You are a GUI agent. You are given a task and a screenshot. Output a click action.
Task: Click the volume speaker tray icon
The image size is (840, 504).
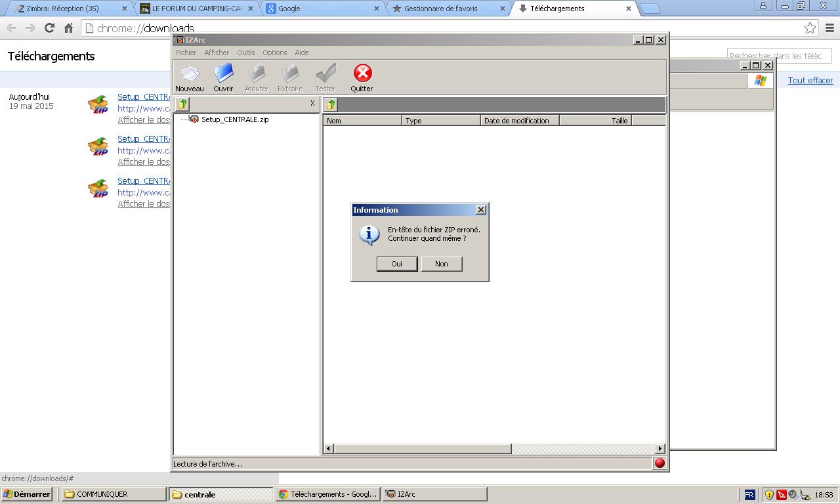793,495
